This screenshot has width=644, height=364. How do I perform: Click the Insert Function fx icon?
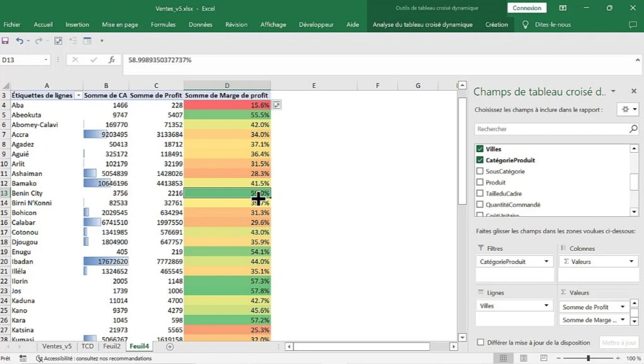(x=112, y=60)
